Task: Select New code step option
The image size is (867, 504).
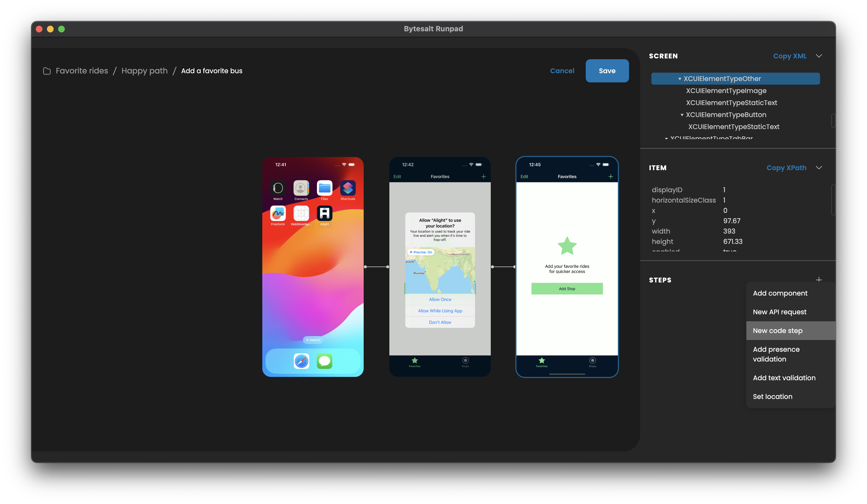Action: 777,331
